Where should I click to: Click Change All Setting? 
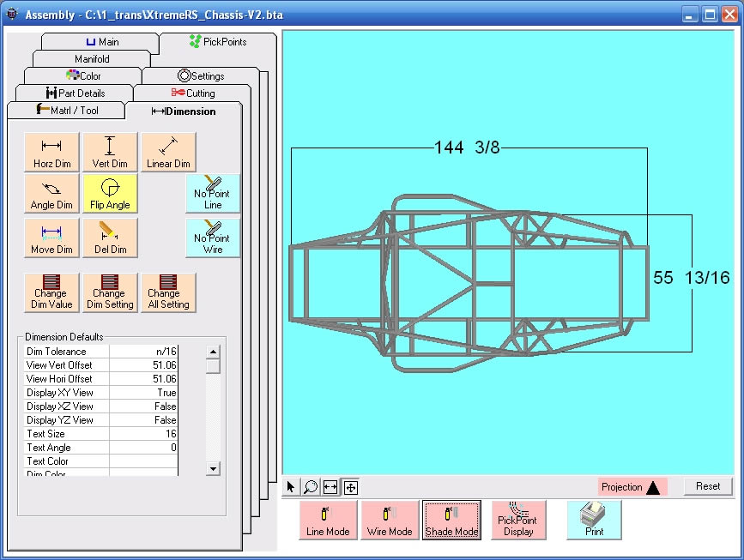[x=168, y=292]
